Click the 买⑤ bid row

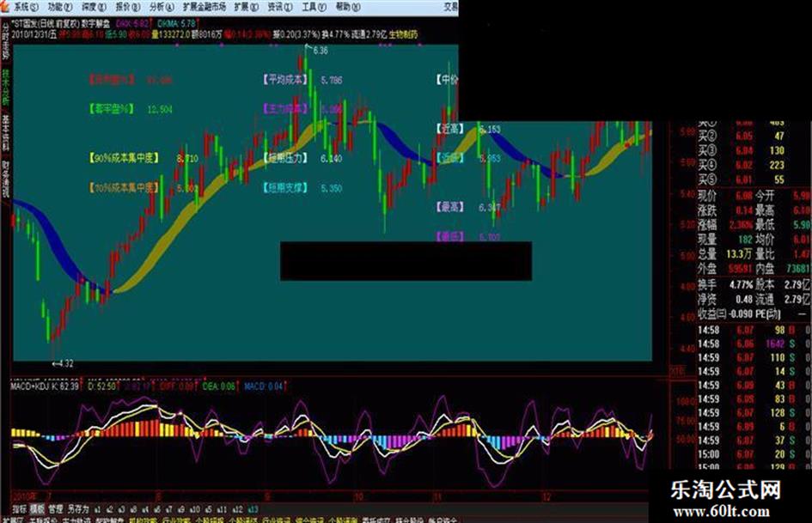[742, 179]
